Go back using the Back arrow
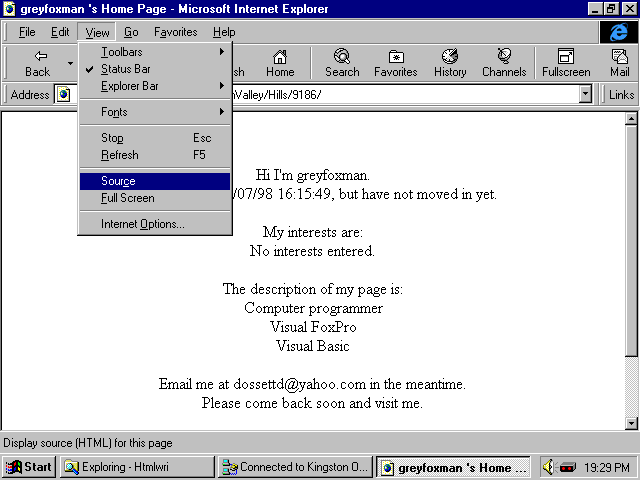 [37, 63]
